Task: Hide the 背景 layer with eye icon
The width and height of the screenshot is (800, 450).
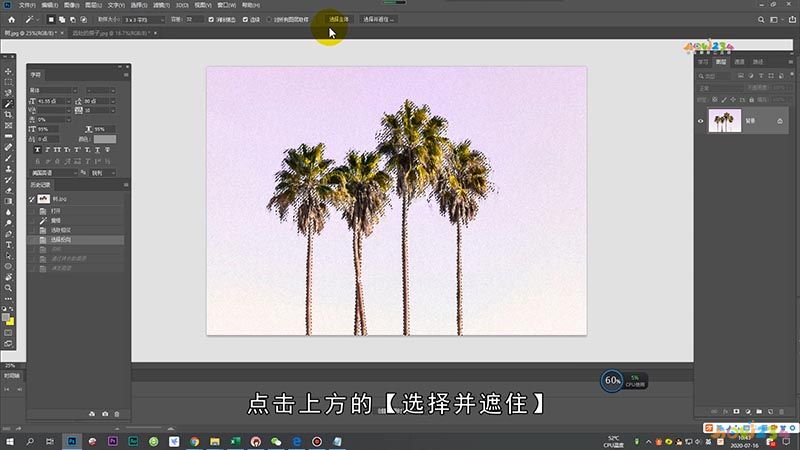Action: coord(701,121)
